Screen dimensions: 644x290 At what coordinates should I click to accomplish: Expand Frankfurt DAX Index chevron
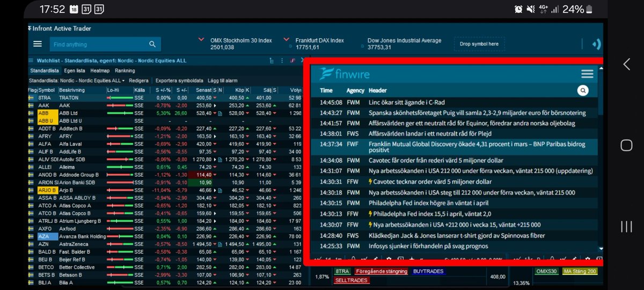(286, 40)
